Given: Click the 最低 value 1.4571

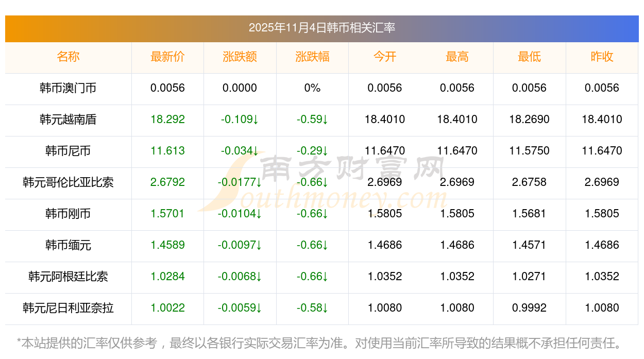Looking at the screenshot, I should point(530,245).
